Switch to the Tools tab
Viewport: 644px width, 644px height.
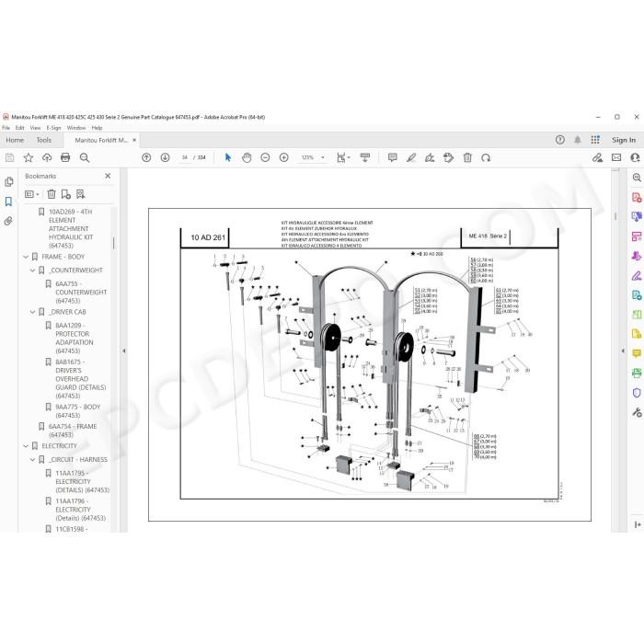[44, 140]
